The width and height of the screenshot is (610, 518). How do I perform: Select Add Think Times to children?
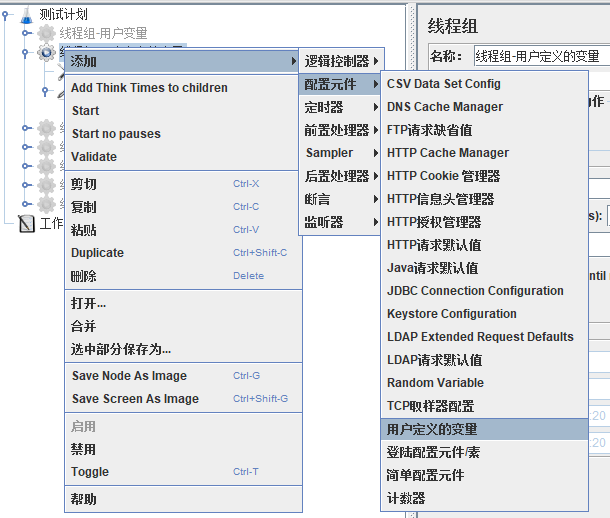183,88
